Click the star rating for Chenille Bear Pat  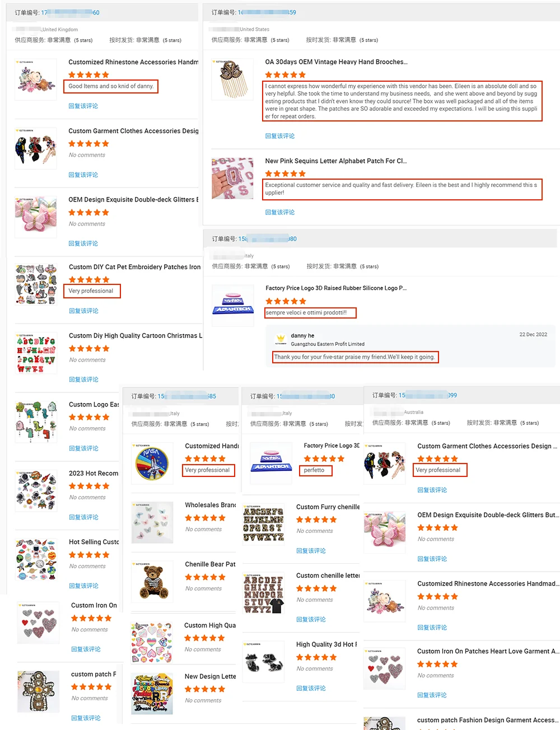click(x=206, y=577)
